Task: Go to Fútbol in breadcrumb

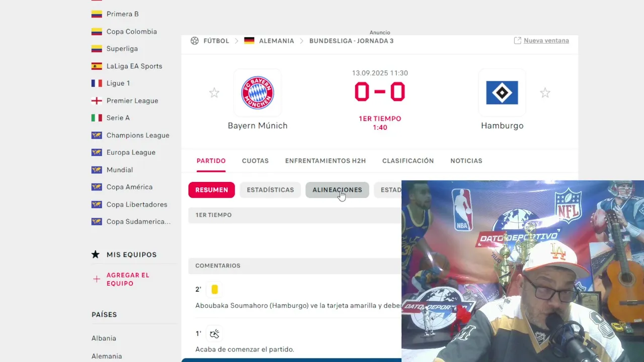Action: click(x=216, y=41)
